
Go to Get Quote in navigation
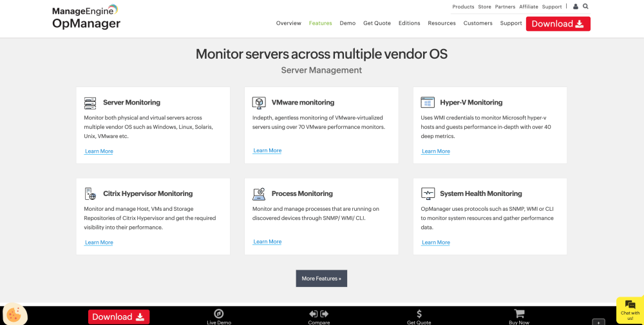pyautogui.click(x=377, y=23)
